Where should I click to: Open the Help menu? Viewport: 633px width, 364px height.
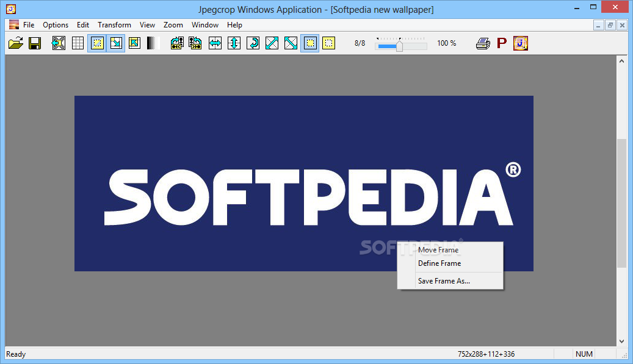pyautogui.click(x=234, y=24)
